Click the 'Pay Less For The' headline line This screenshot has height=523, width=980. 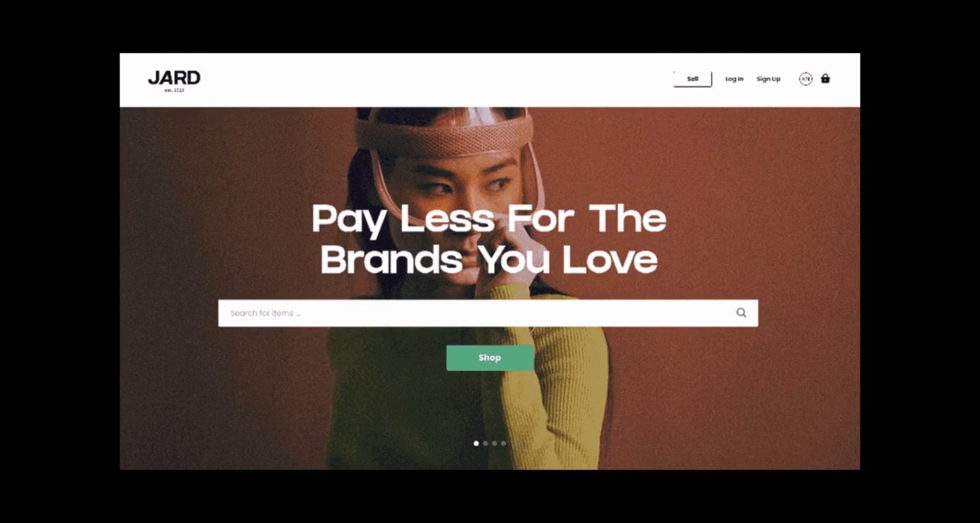click(x=489, y=219)
